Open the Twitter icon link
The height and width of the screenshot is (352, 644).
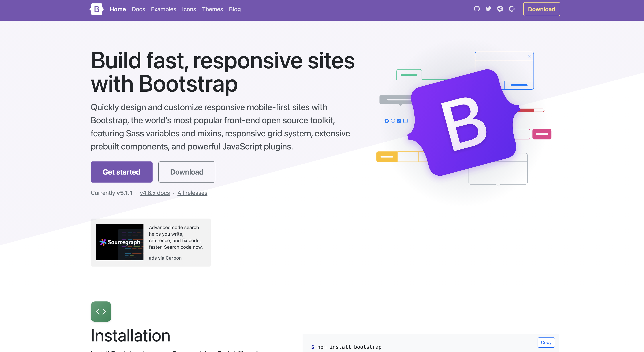(x=488, y=9)
